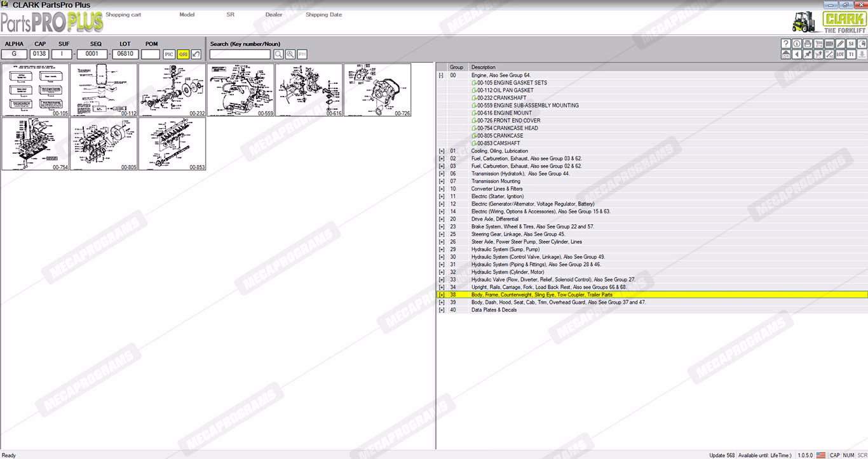Select 00-232 CRANKSHAFT in the tree

[x=501, y=98]
